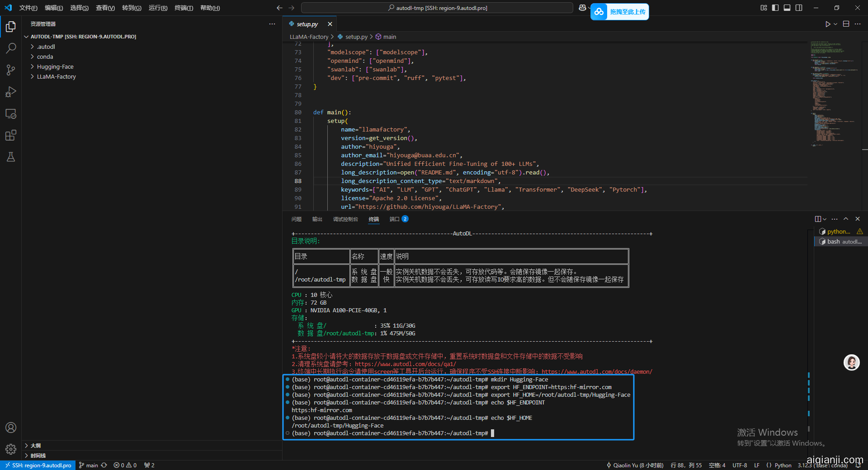868x470 pixels.
Task: Open the Terminal menu in menu bar
Action: tap(184, 8)
